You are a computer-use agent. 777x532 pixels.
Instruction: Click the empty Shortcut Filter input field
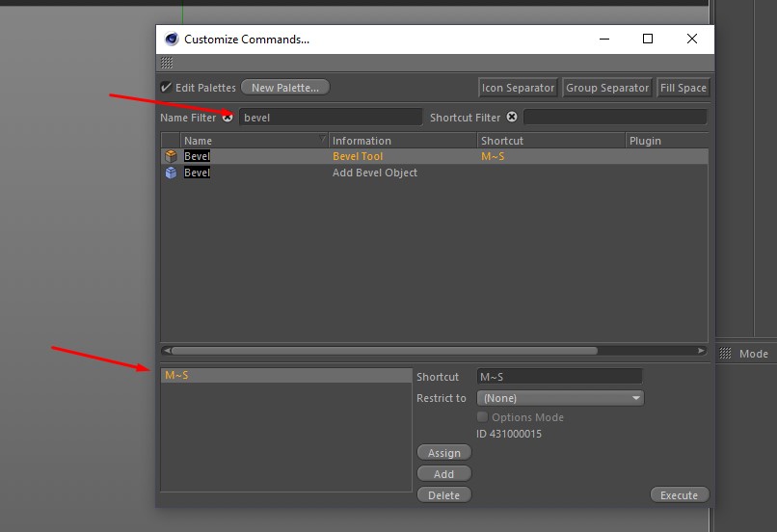click(615, 118)
